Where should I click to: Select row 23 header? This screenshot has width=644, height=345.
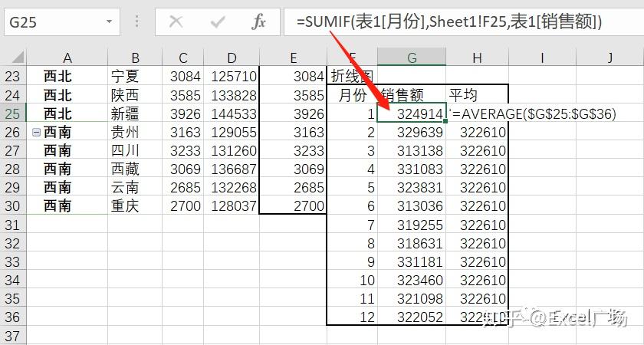point(13,77)
